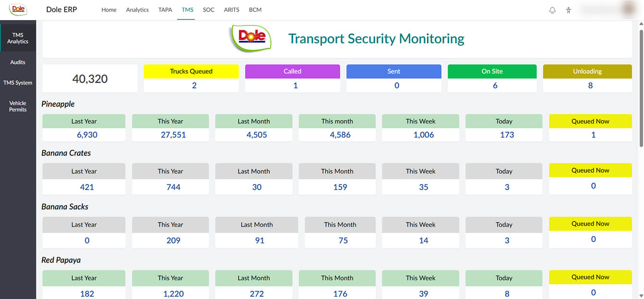Click Banana Crates This Month value 159
Viewport: 644px width, 299px height.
[340, 187]
